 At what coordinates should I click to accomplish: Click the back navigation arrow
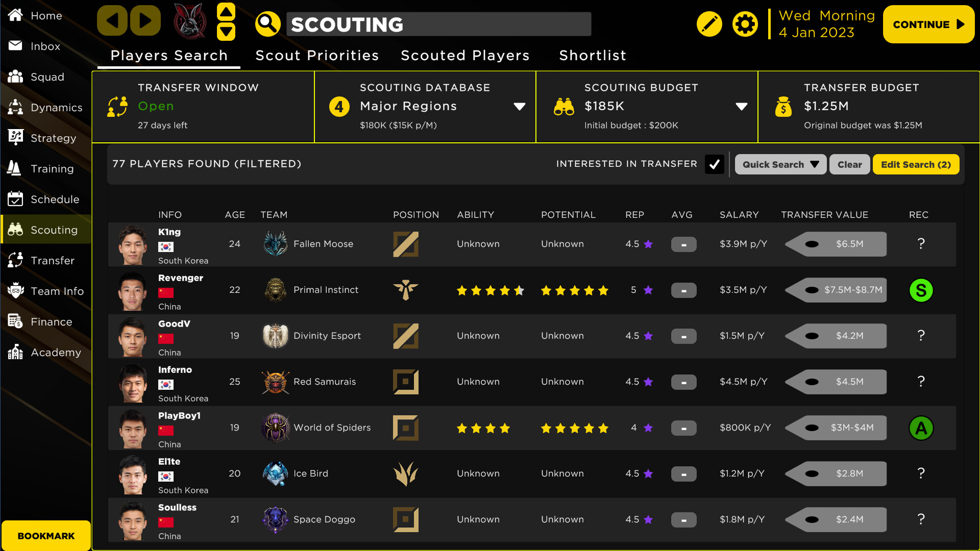112,21
